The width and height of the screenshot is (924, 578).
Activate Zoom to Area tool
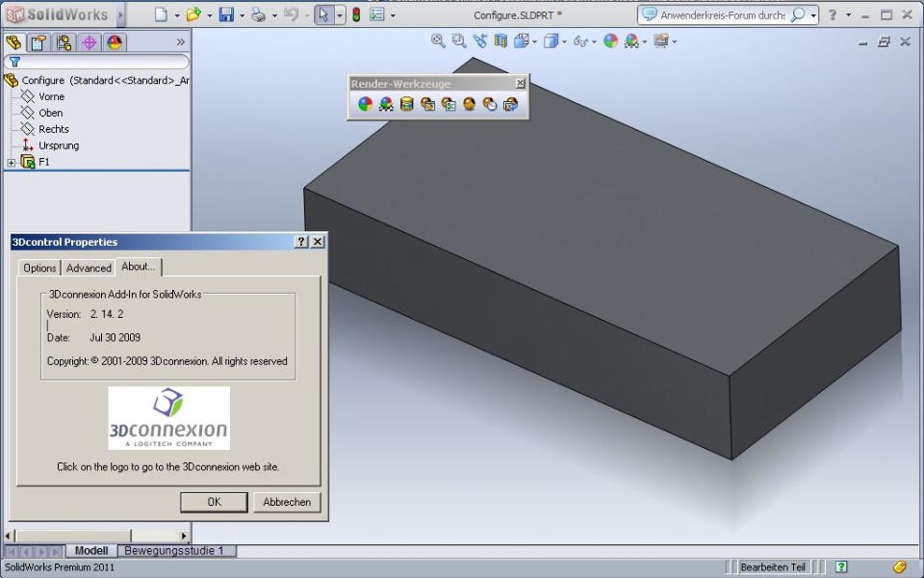458,40
